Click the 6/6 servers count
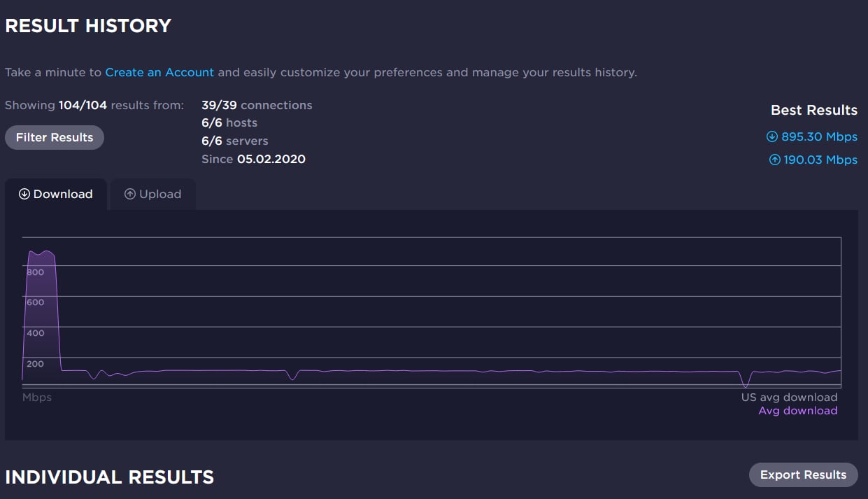This screenshot has width=868, height=499. pyautogui.click(x=234, y=141)
